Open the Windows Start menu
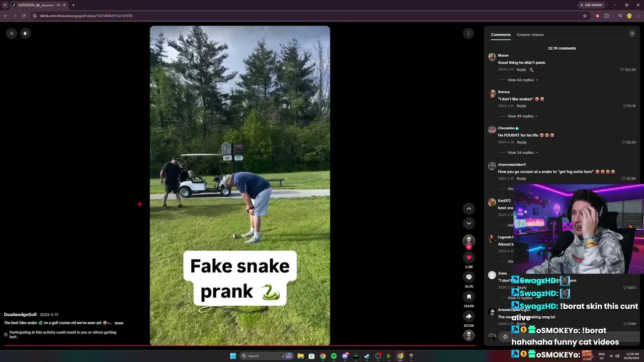Screen dimensions: 644x362 (233, 356)
